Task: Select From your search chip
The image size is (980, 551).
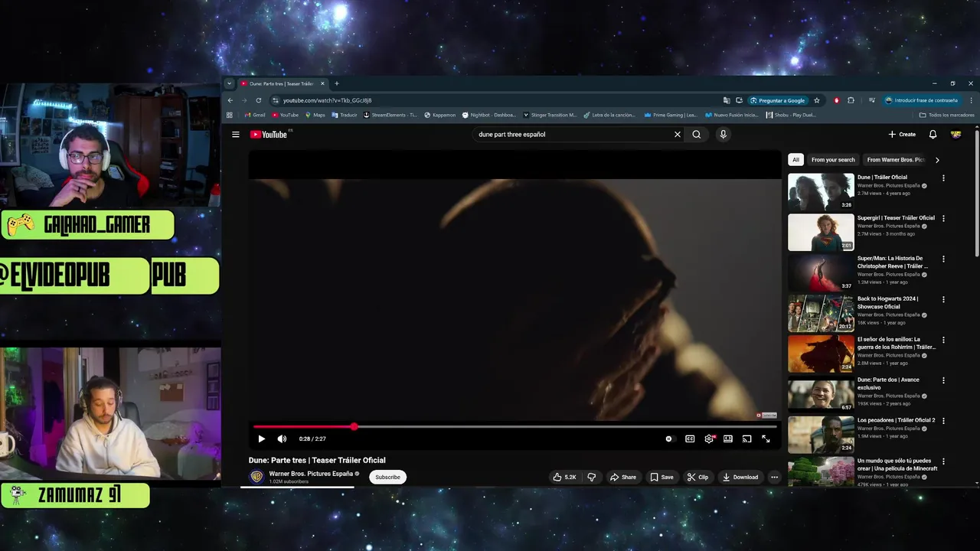Action: pyautogui.click(x=833, y=160)
